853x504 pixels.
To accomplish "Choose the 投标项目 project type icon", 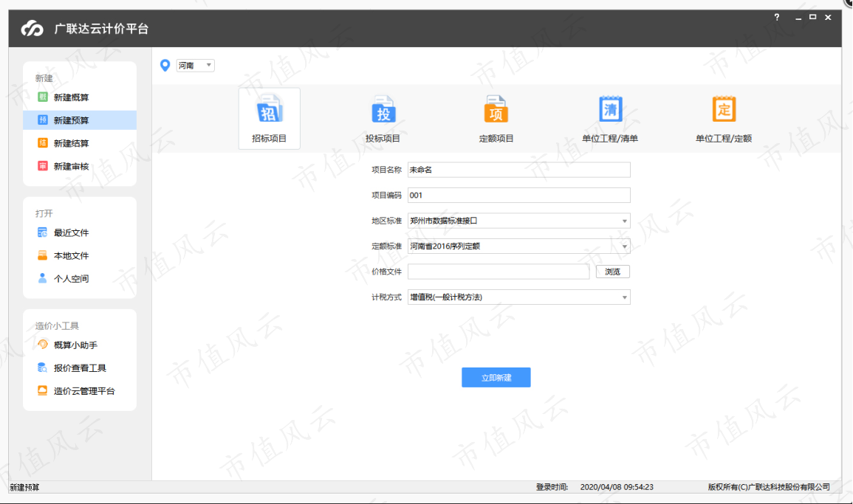I will pos(383,111).
